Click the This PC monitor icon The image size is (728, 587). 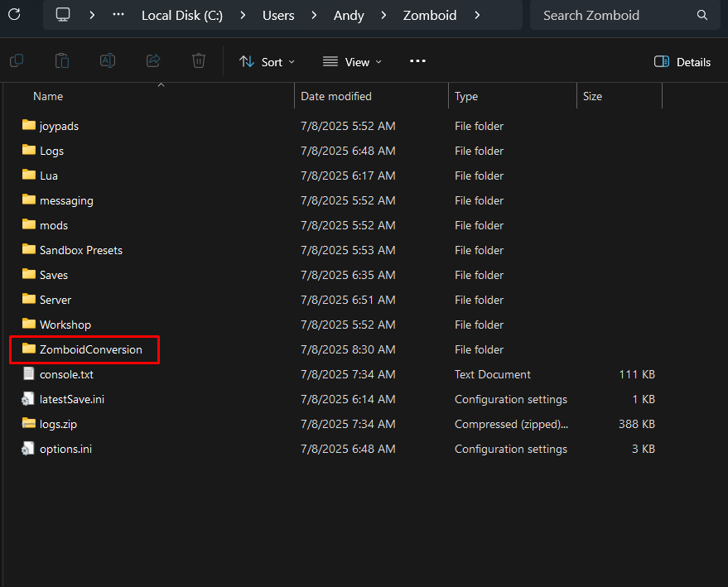pos(63,15)
